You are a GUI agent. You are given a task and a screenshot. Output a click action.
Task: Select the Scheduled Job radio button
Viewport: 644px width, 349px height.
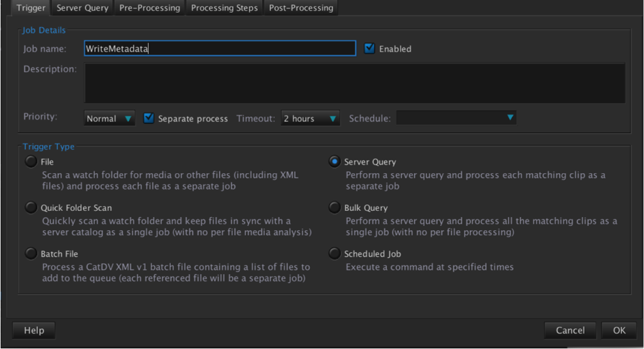(x=335, y=254)
